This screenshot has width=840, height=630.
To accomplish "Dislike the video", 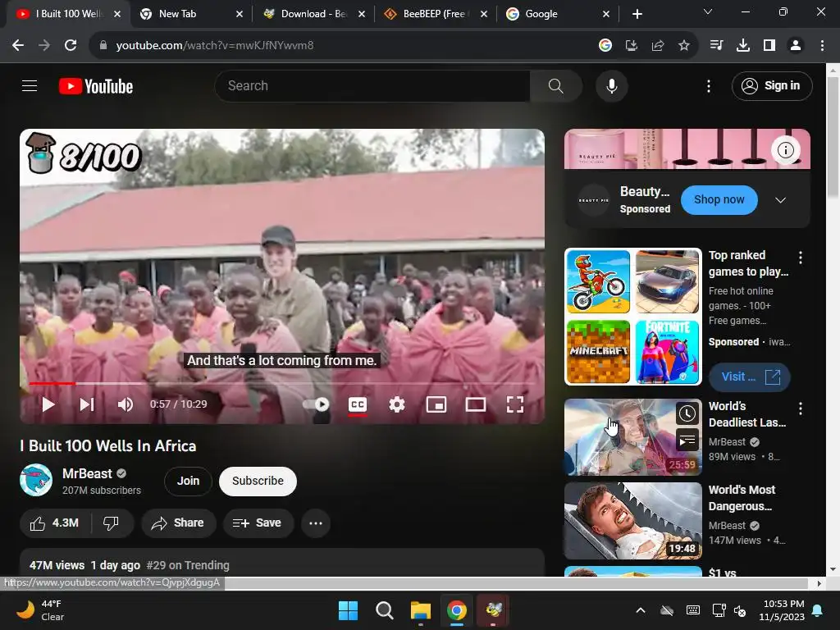I will pyautogui.click(x=111, y=523).
